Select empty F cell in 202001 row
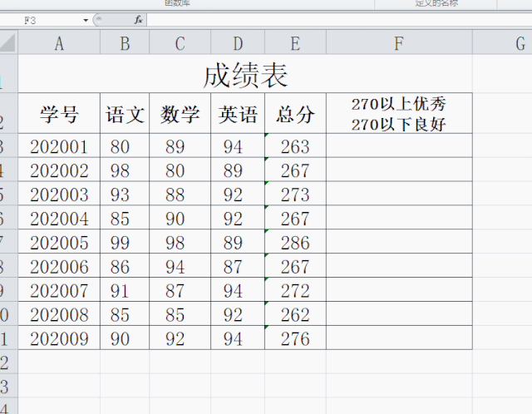532x414 pixels. [399, 145]
